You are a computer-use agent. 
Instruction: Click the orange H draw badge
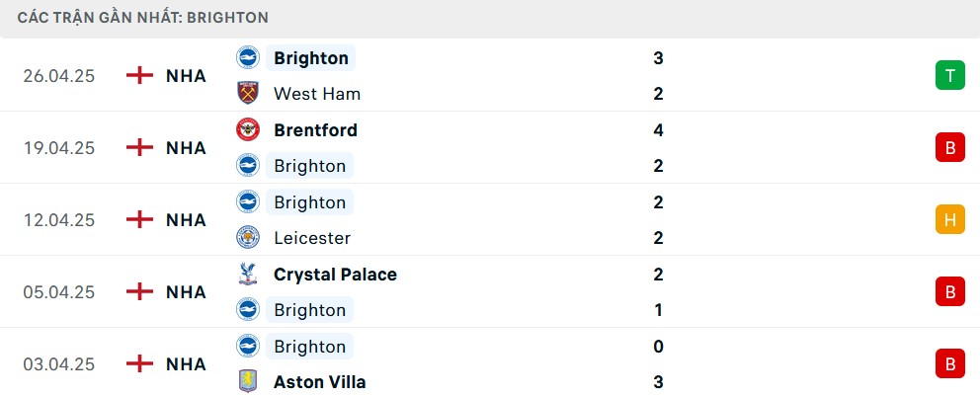click(950, 219)
